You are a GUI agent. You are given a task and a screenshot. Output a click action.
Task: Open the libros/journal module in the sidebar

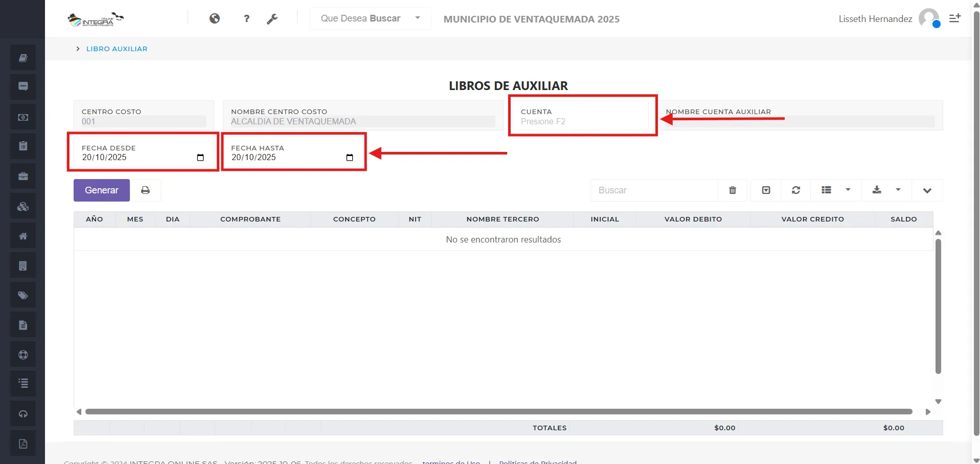(22, 57)
